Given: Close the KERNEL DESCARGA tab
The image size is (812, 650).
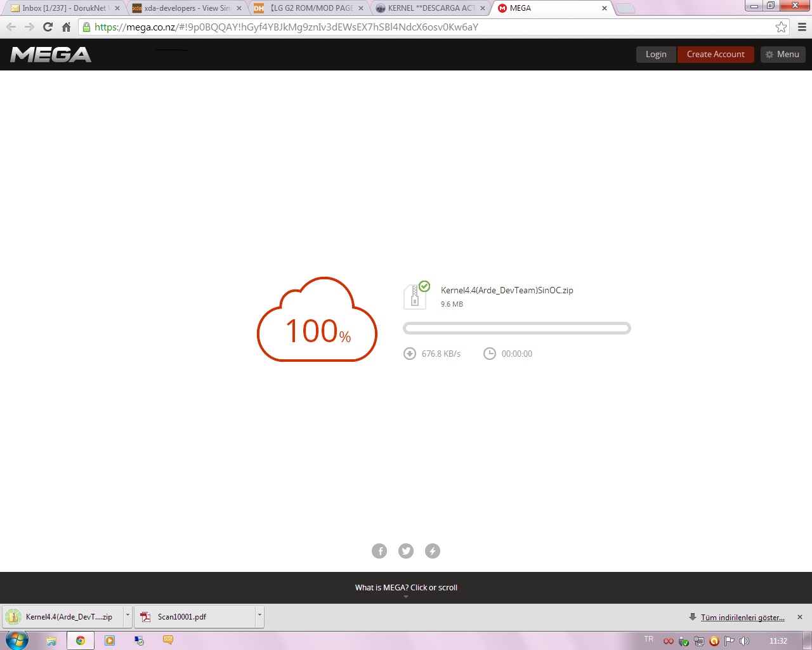Looking at the screenshot, I should pyautogui.click(x=483, y=8).
